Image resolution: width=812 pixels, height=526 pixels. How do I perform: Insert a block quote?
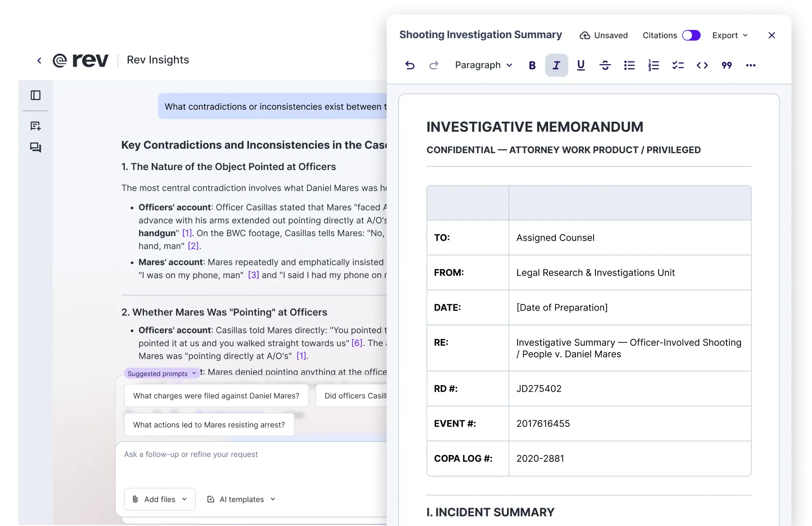tap(726, 65)
